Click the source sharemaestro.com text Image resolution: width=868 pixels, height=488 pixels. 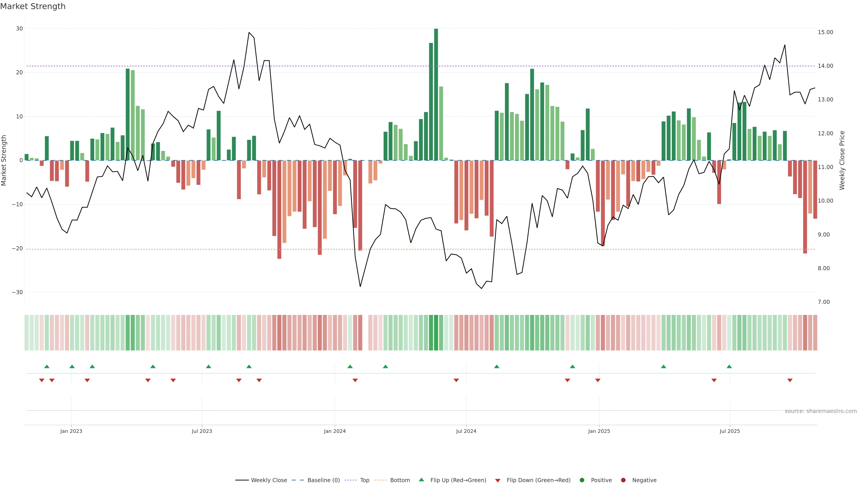(821, 411)
